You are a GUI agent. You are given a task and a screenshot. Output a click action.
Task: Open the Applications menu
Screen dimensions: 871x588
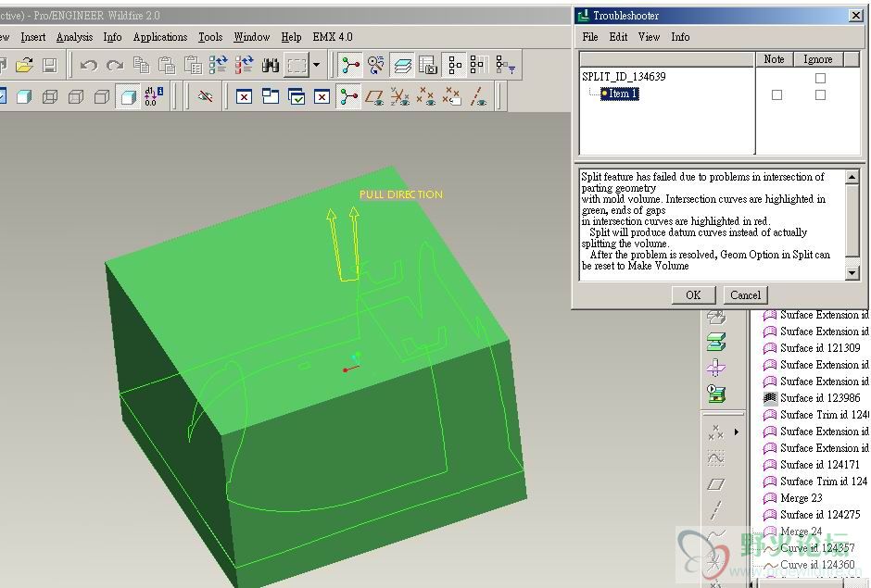point(159,37)
